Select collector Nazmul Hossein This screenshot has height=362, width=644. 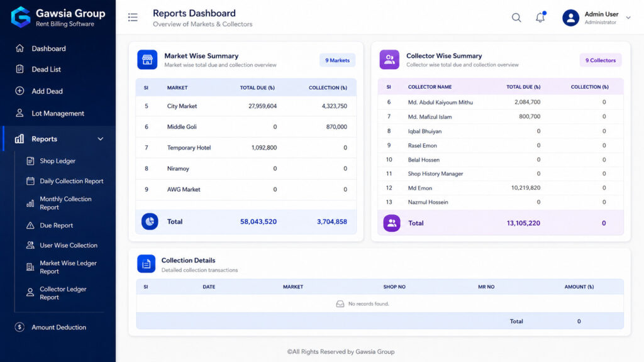[x=428, y=202]
